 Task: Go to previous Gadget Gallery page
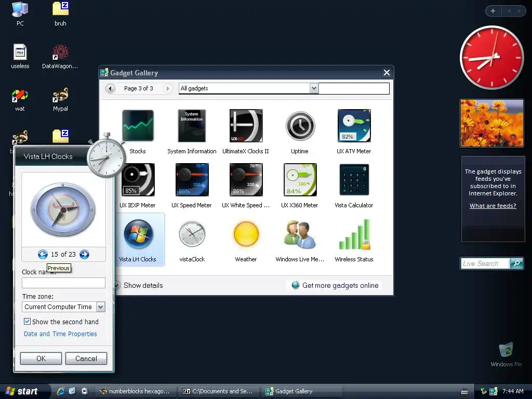[x=110, y=88]
